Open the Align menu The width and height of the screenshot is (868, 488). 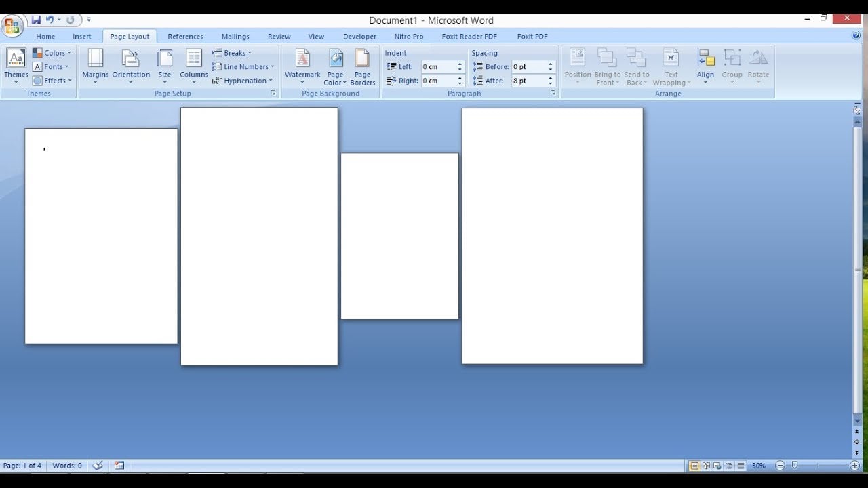[x=705, y=66]
